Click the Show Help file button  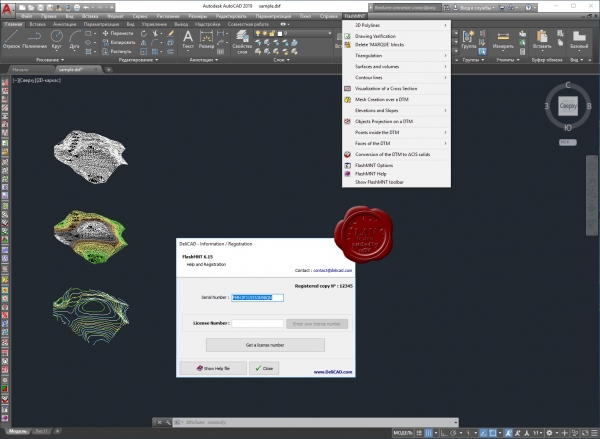(213, 368)
